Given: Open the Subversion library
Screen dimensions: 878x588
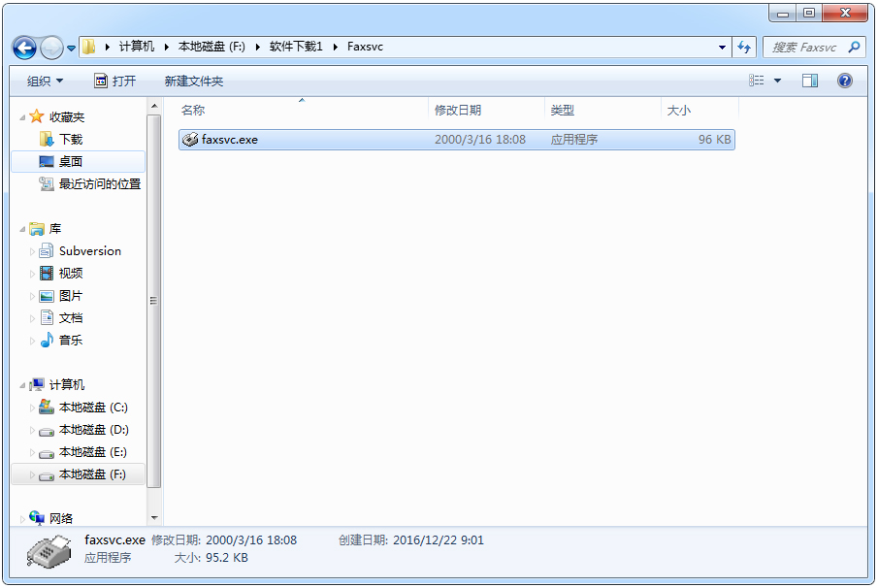Looking at the screenshot, I should (x=89, y=251).
